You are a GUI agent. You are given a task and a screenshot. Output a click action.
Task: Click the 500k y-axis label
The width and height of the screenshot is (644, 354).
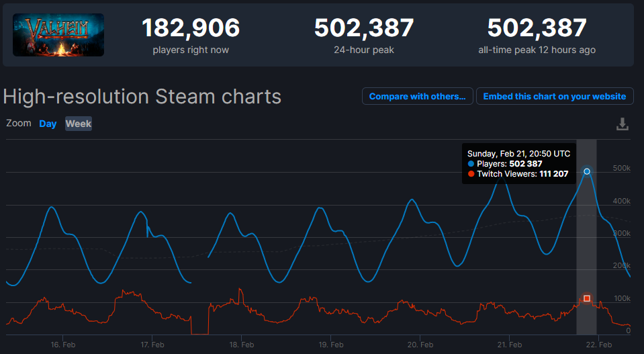[621, 169]
